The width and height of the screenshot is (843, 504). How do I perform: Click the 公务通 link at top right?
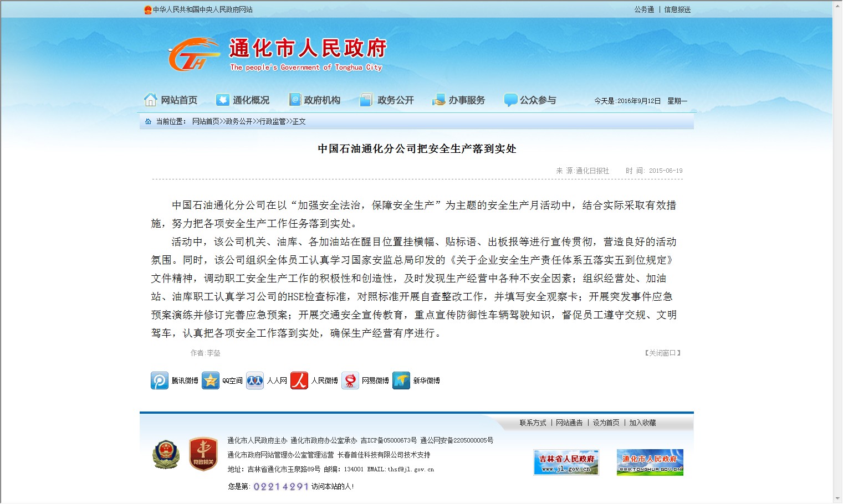(x=644, y=9)
